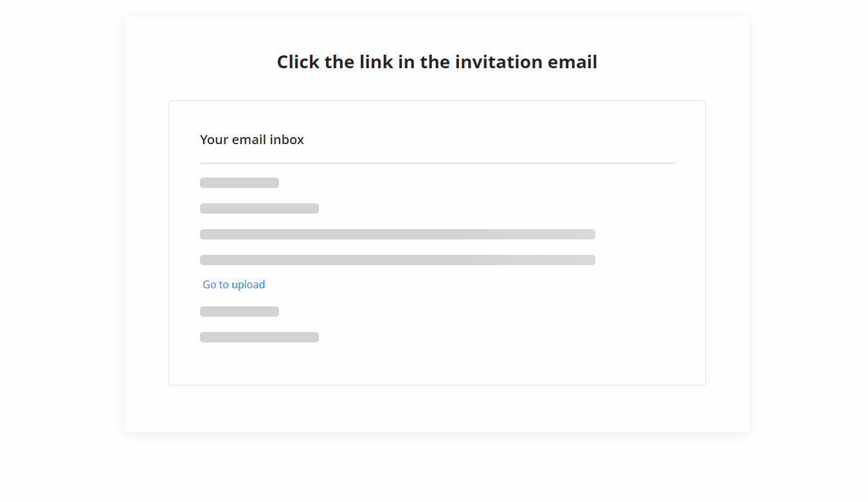This screenshot has width=868, height=502.
Task: Click the divider line under 'Your email inbox'
Action: pos(437,163)
